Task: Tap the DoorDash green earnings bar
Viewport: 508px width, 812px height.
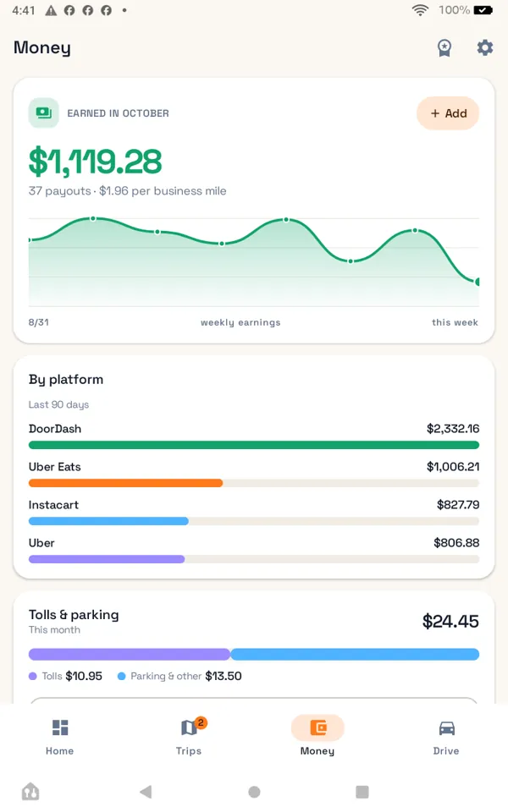Action: click(254, 445)
